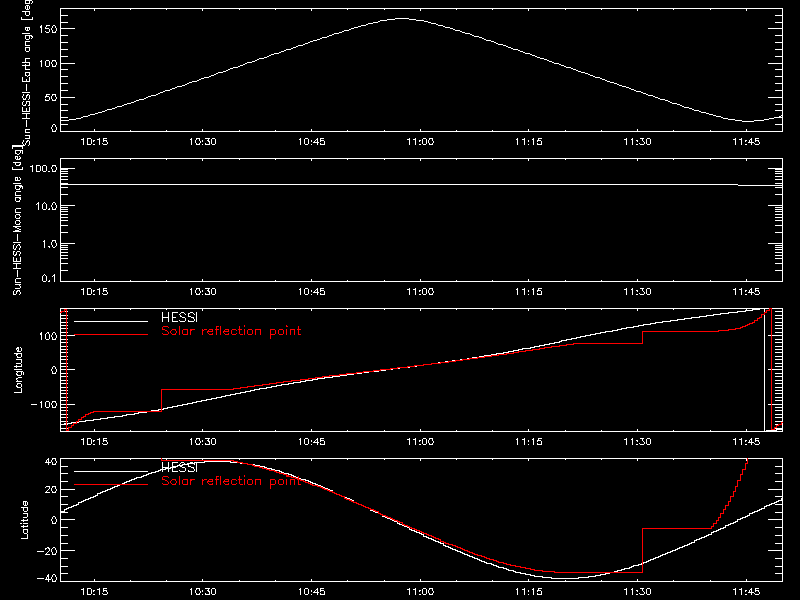This screenshot has width=800, height=600.
Task: Click HESSI legend label in Longitude plot
Action: [x=179, y=317]
